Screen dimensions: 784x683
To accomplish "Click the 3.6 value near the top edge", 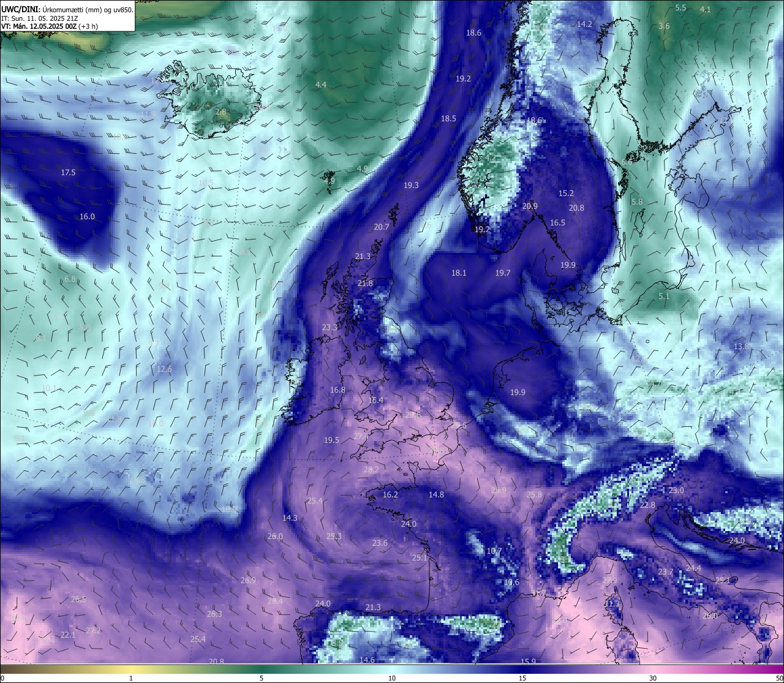I will 664,26.
